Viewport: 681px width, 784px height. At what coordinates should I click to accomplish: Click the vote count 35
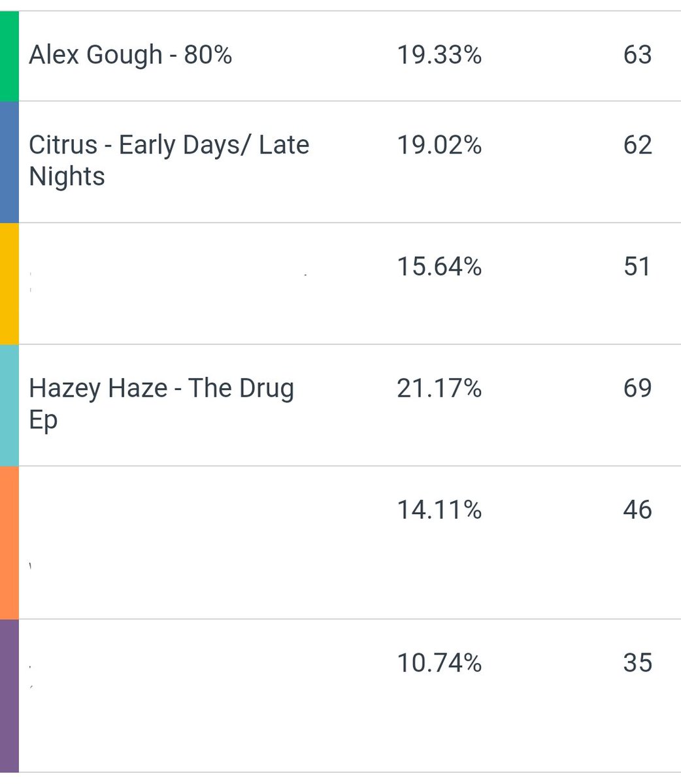tap(637, 662)
